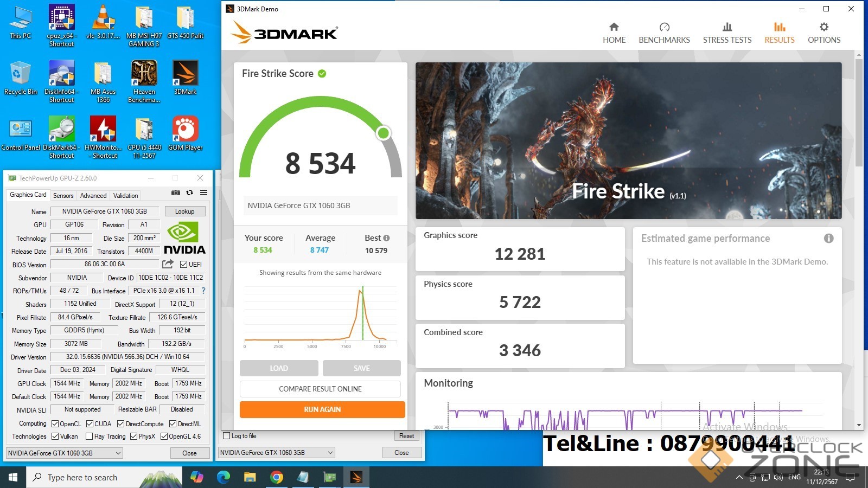This screenshot has height=488, width=868.
Task: Toggle the Vulkan checkbox
Action: pyautogui.click(x=55, y=436)
